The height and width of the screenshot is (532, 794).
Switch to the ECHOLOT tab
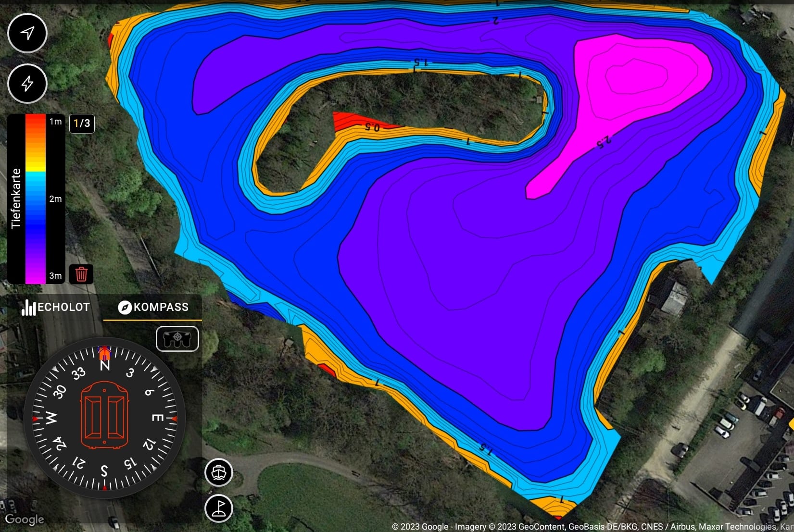pos(56,307)
